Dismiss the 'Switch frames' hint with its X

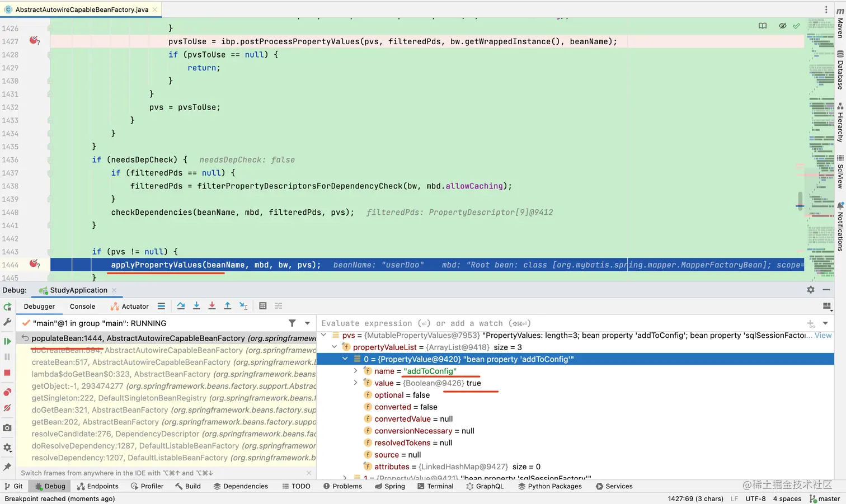point(308,473)
